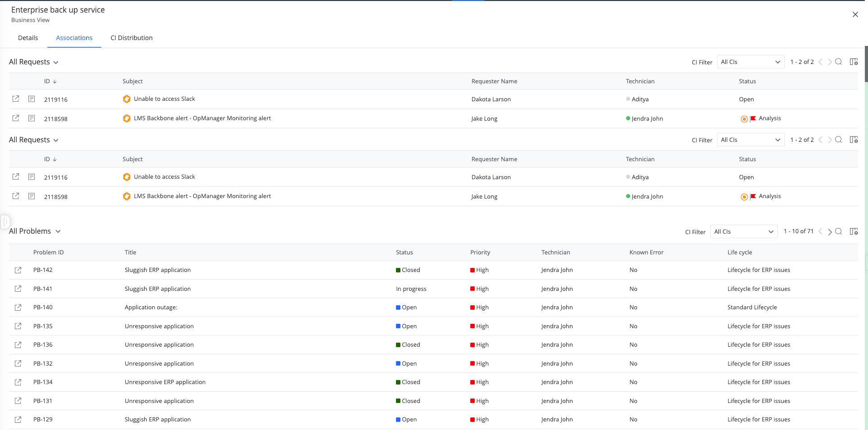Select problem PB-135 link
This screenshot has height=430, width=868.
tap(42, 326)
